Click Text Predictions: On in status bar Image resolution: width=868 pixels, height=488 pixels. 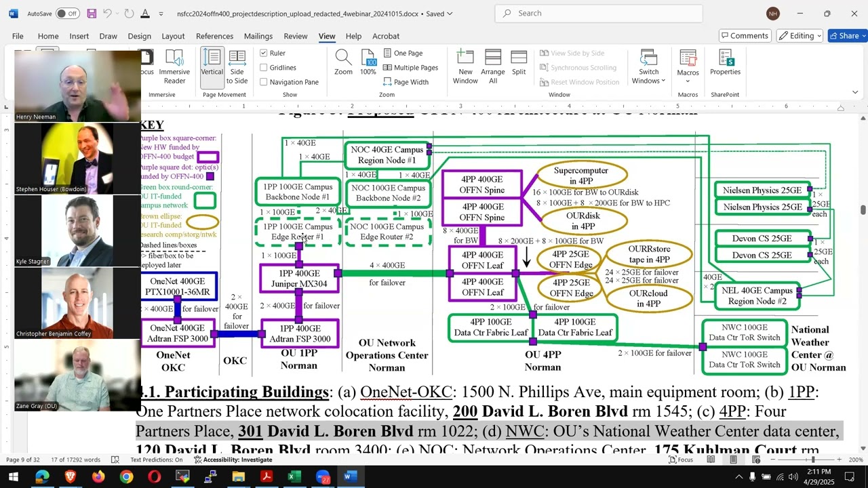156,460
